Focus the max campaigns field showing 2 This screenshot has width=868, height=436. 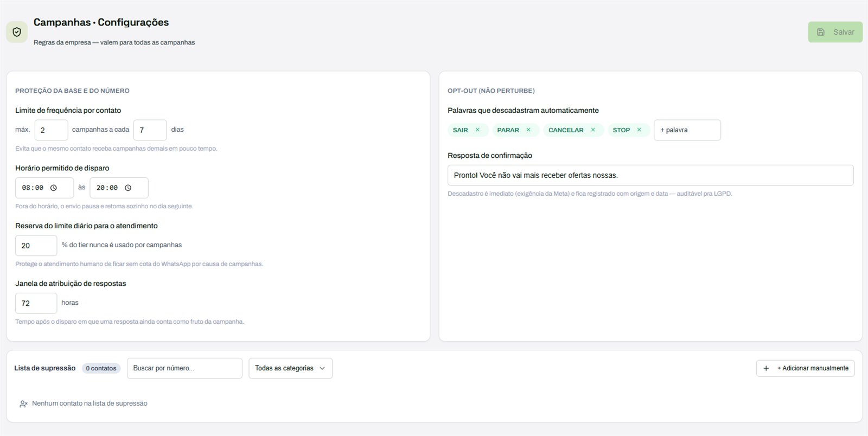tap(52, 130)
